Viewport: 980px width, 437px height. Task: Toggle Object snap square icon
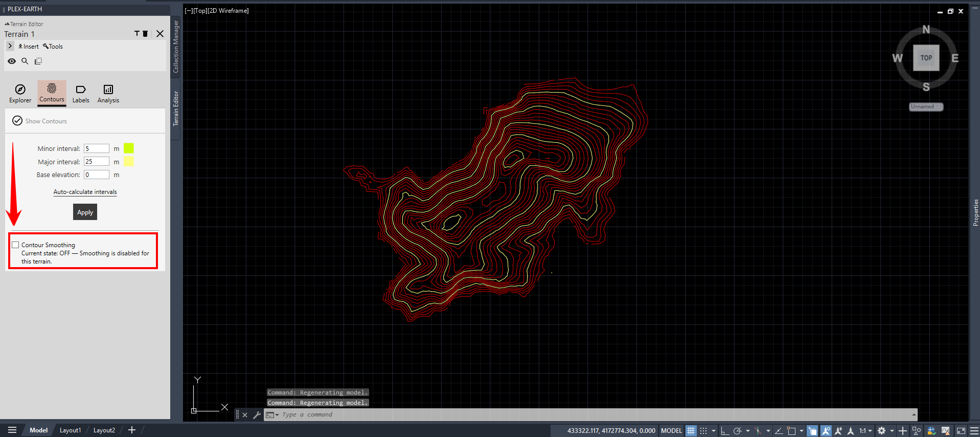[x=791, y=431]
